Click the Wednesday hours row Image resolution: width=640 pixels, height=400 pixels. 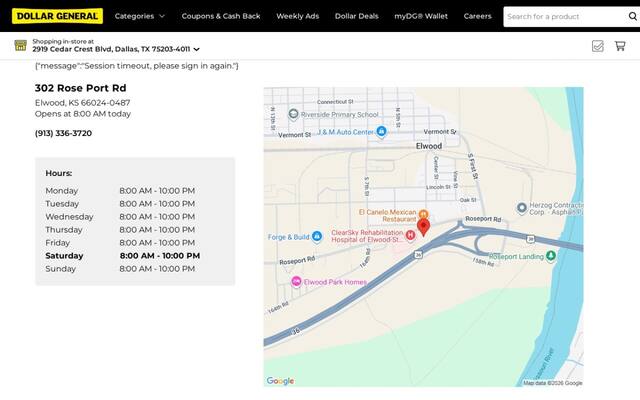coord(120,217)
